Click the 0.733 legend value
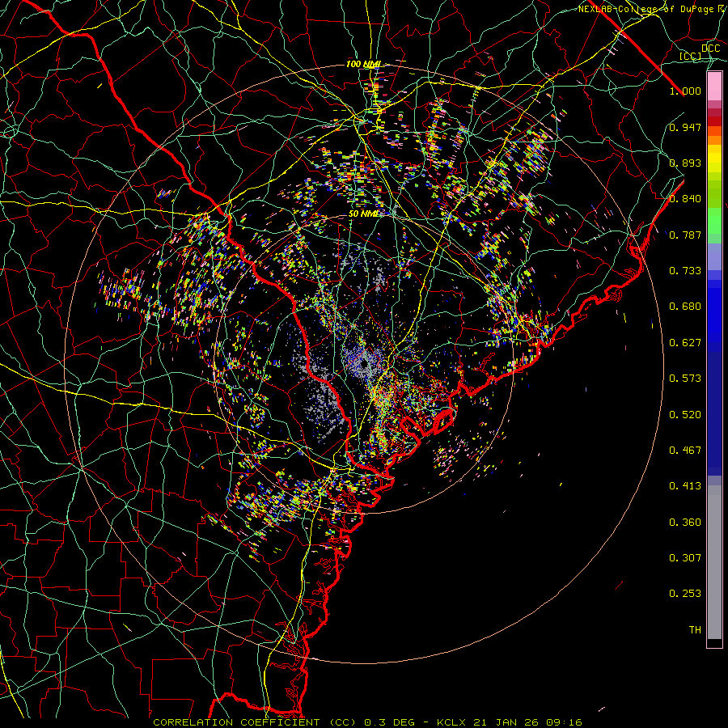The width and height of the screenshot is (728, 728). point(685,271)
